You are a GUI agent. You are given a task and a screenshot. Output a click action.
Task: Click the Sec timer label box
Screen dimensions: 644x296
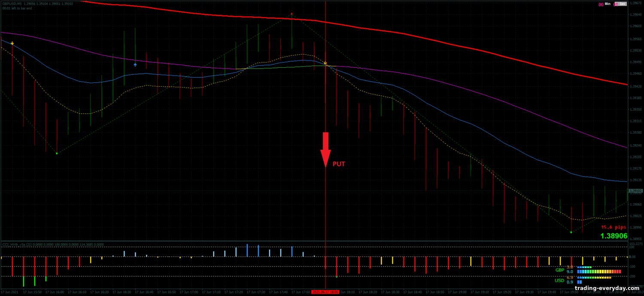click(x=620, y=4)
